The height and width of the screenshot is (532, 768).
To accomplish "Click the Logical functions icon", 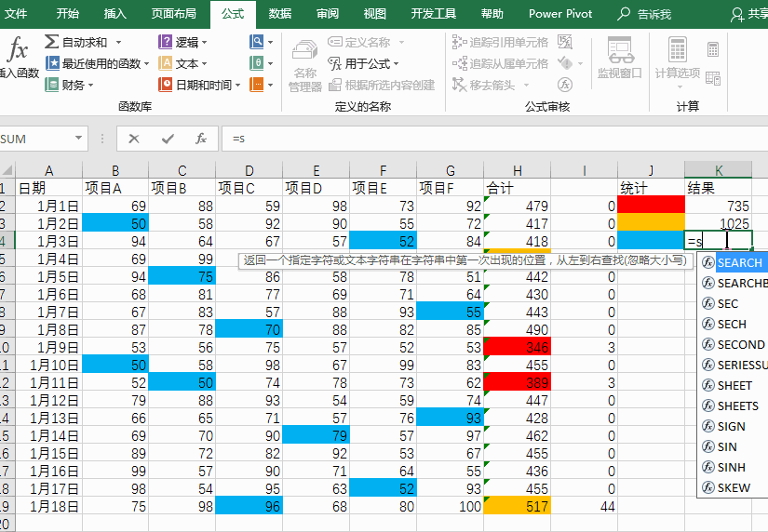I will coord(165,42).
